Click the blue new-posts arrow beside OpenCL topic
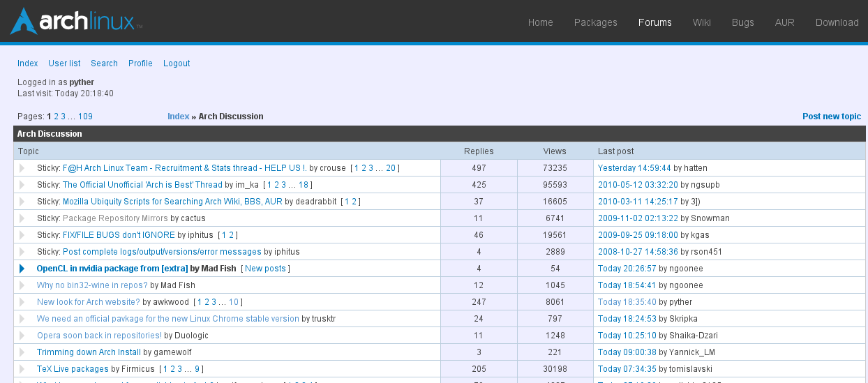The width and height of the screenshot is (868, 383). click(x=22, y=269)
